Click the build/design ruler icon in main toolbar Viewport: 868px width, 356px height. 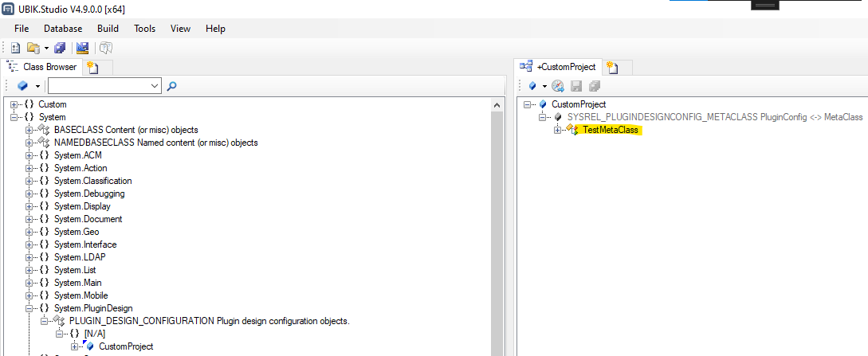[82, 49]
